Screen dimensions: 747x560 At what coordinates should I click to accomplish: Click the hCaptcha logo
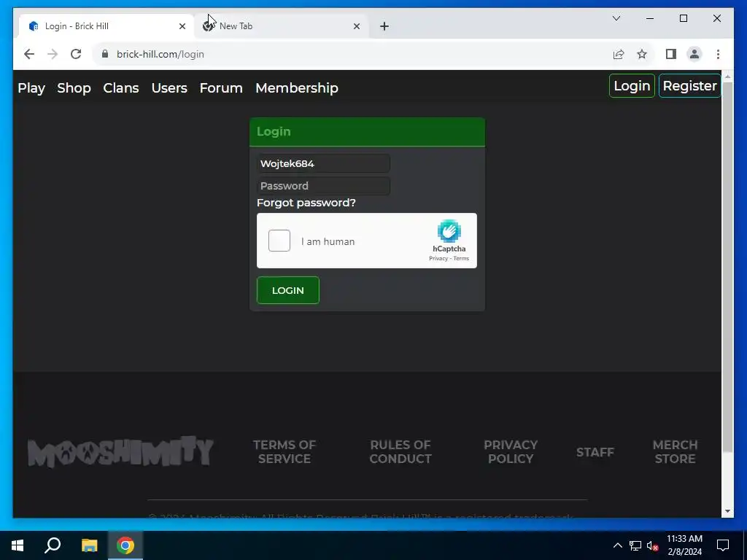click(x=449, y=231)
